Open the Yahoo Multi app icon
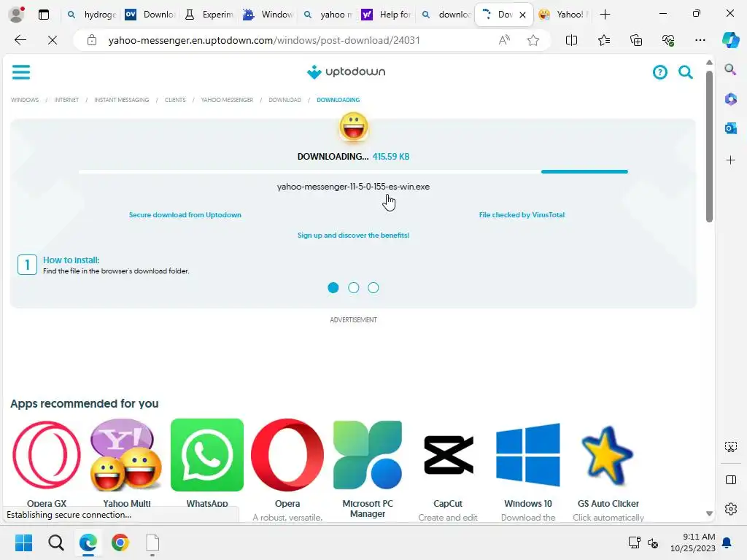Screen dimensions: 747x560 [127, 455]
